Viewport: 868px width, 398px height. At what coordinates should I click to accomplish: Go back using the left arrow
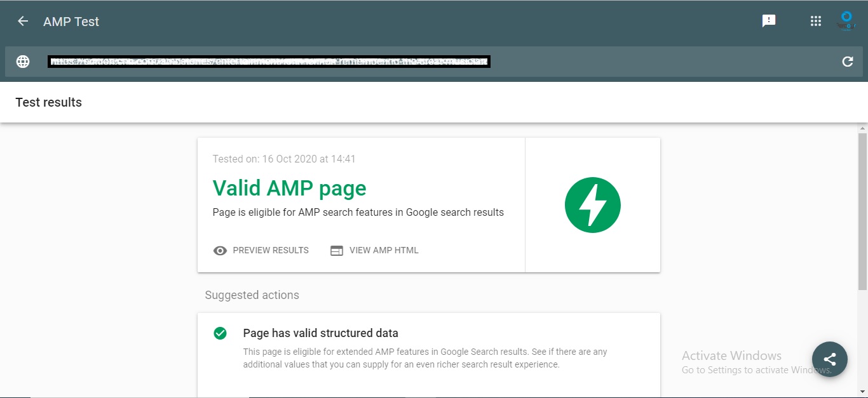(23, 21)
